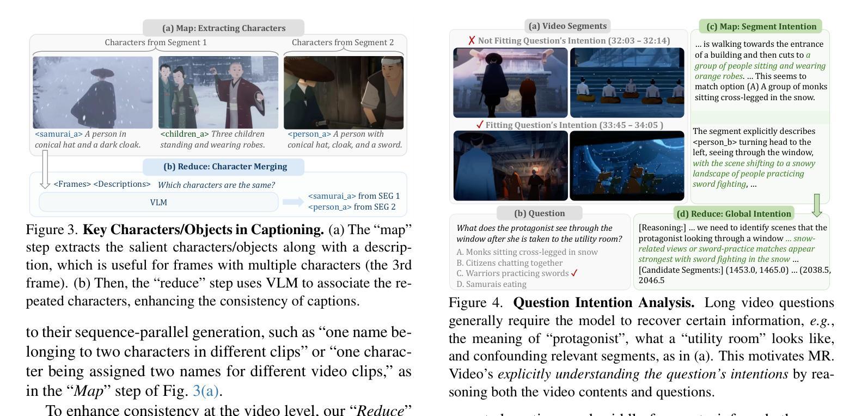Click the utility room lantern frame
Image resolution: width=868 pixels, height=416 pixels.
tap(510, 166)
